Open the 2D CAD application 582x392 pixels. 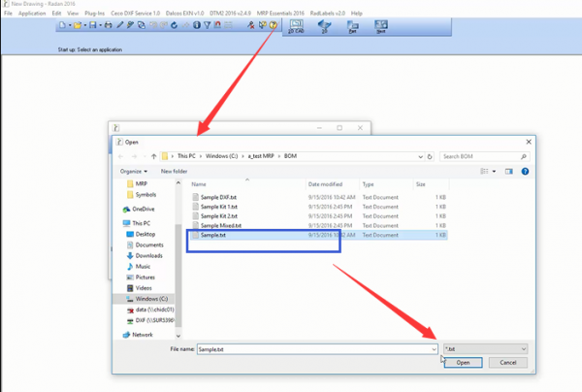(296, 26)
